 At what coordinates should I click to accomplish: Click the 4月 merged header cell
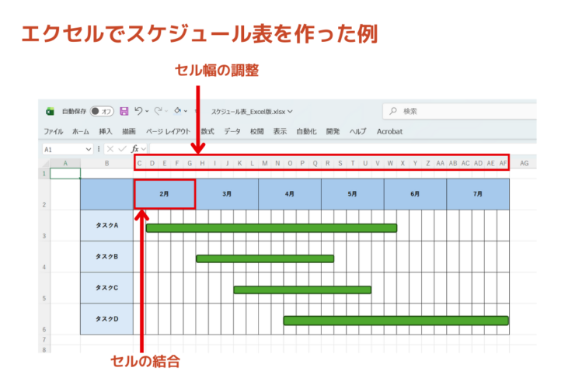pyautogui.click(x=290, y=194)
